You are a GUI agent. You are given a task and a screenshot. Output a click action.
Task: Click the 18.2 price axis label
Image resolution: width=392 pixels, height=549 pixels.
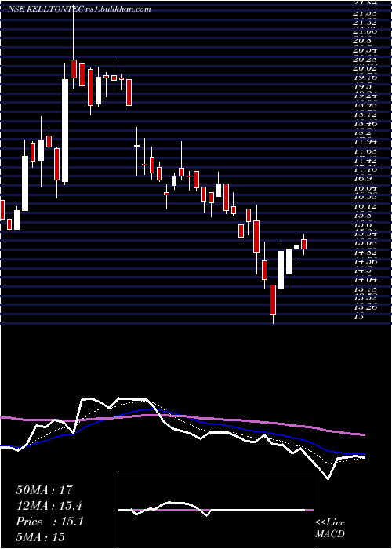pyautogui.click(x=362, y=133)
